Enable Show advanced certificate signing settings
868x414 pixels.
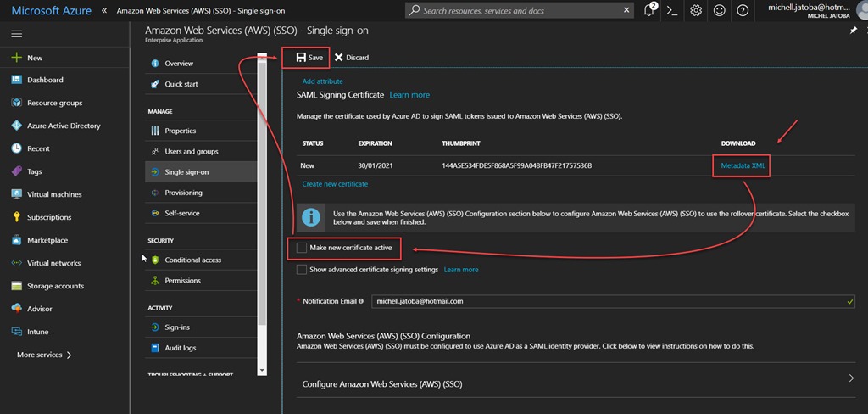click(x=302, y=270)
